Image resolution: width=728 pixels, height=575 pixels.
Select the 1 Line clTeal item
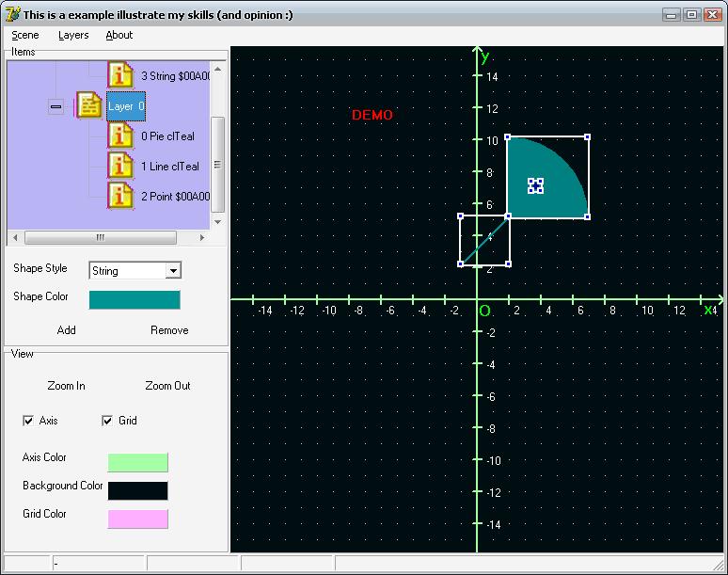170,167
